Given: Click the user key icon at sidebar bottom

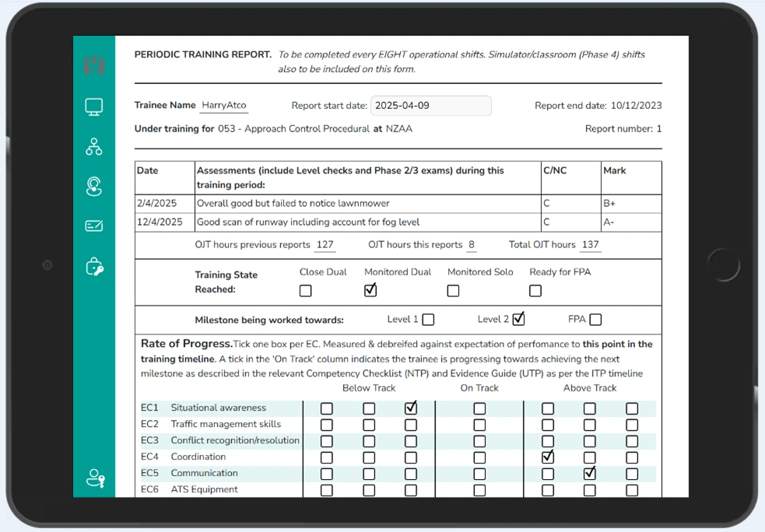Looking at the screenshot, I should pos(95,478).
